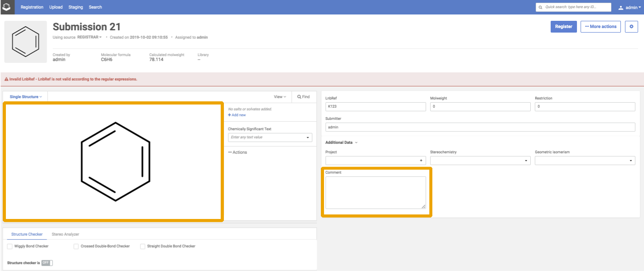Open the three-dot Actions menu
The width and height of the screenshot is (644, 271).
coord(237,152)
